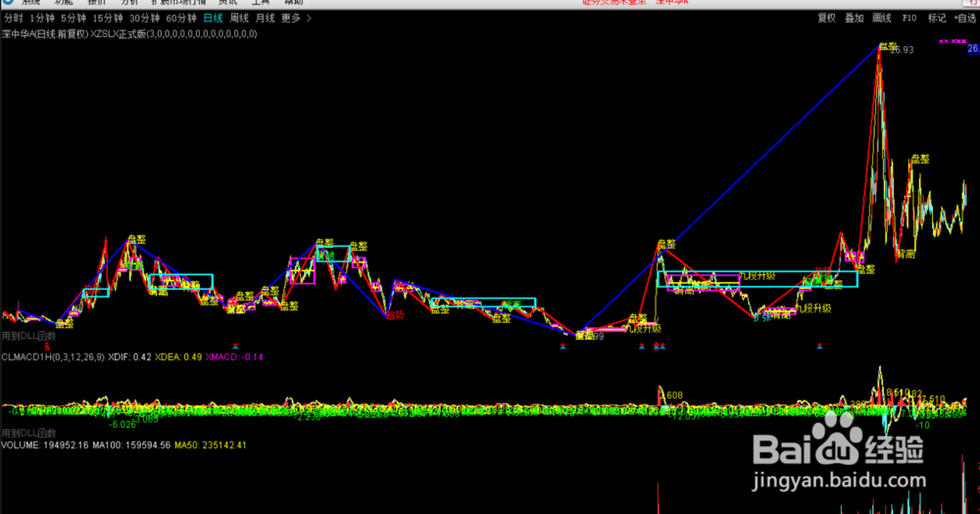Open F10 company information
980x514 pixels.
pyautogui.click(x=909, y=18)
